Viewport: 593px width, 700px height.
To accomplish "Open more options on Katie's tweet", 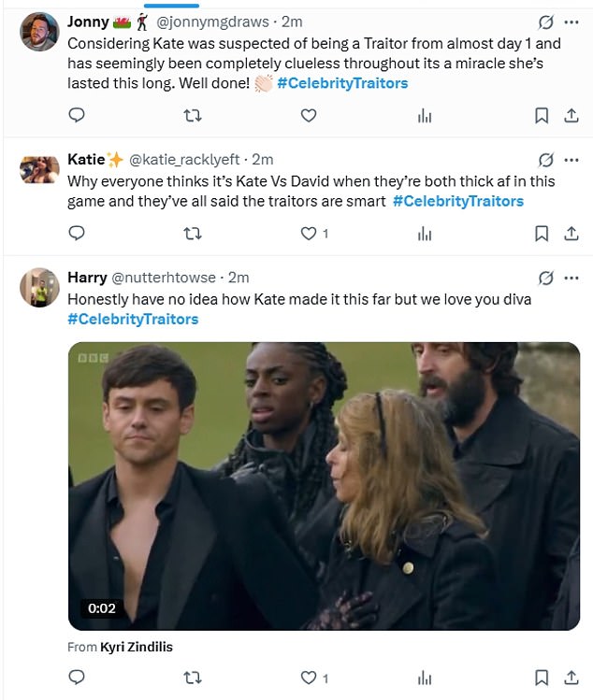I will (572, 159).
